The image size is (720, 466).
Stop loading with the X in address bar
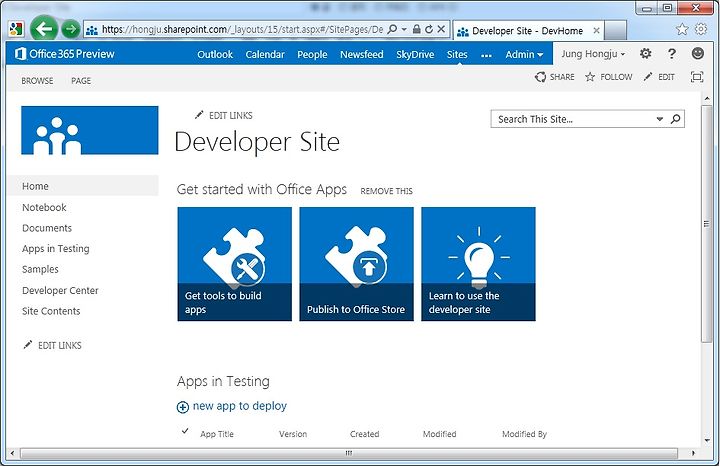pos(441,29)
